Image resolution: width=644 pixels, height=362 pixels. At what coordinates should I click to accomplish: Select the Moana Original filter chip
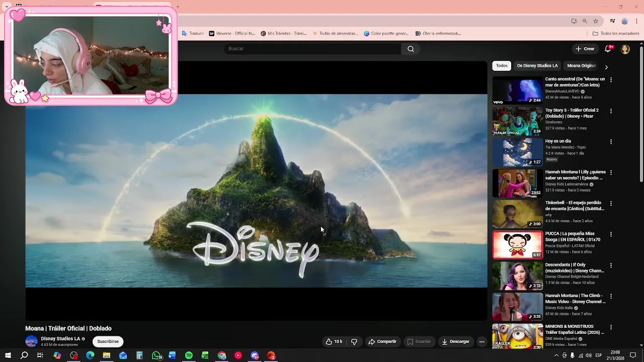tap(581, 65)
